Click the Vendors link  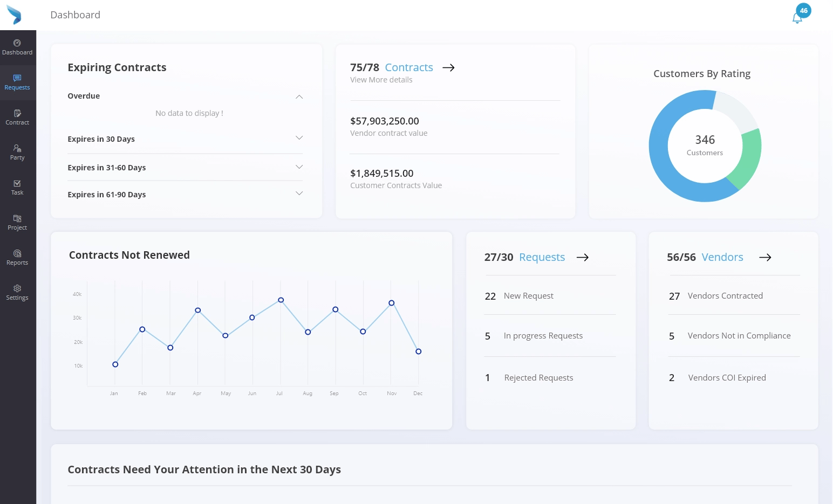(722, 257)
